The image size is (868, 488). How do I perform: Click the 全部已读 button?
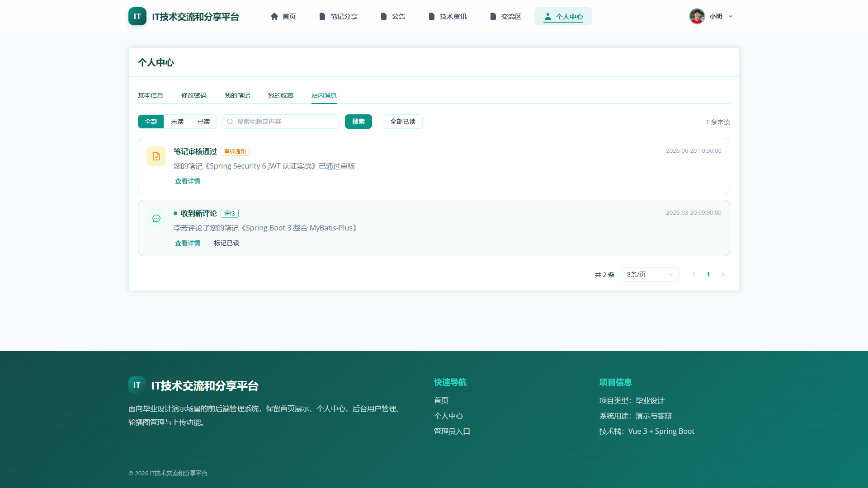(403, 122)
